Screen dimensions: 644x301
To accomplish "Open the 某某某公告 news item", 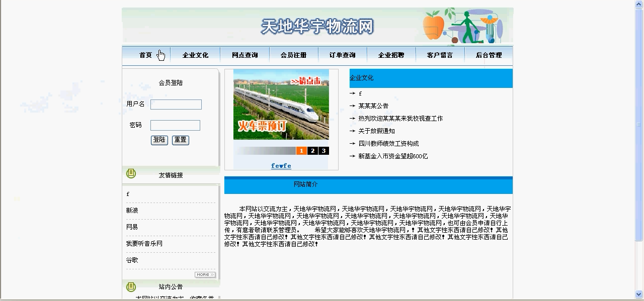I will pos(373,106).
